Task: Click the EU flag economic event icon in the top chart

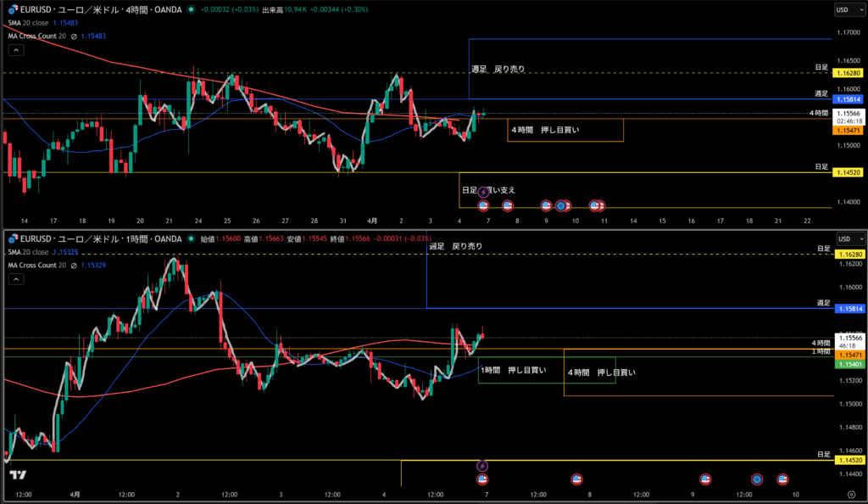Action: (560, 205)
